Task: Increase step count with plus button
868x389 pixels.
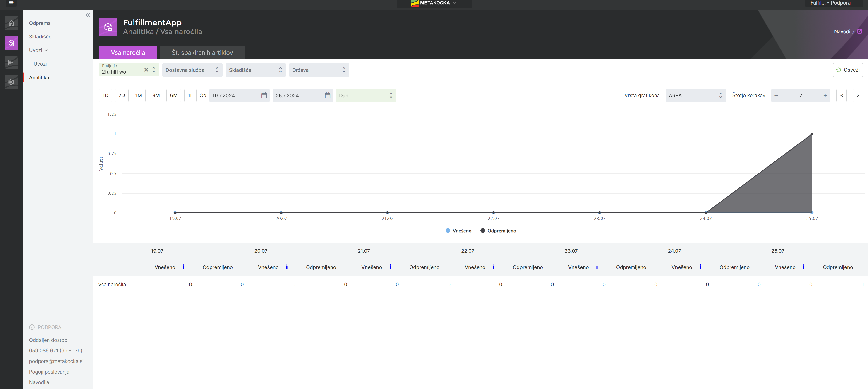Action: click(x=825, y=95)
